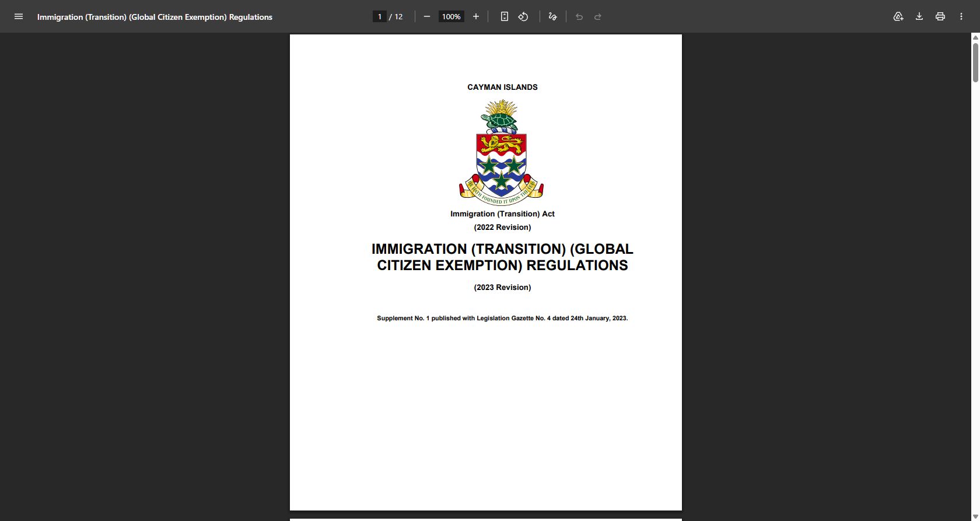
Task: Click the Cayman Islands coat of arms
Action: pos(501,153)
